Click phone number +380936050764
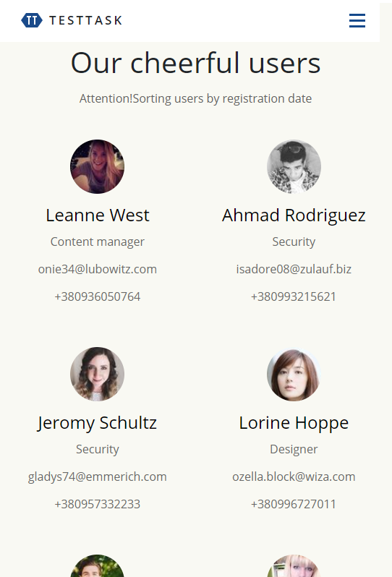This screenshot has width=392, height=577. (98, 296)
